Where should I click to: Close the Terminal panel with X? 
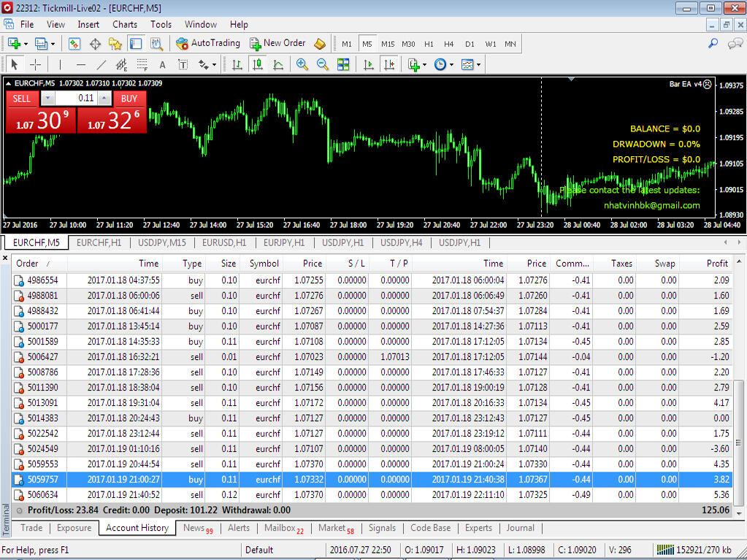[x=5, y=258]
